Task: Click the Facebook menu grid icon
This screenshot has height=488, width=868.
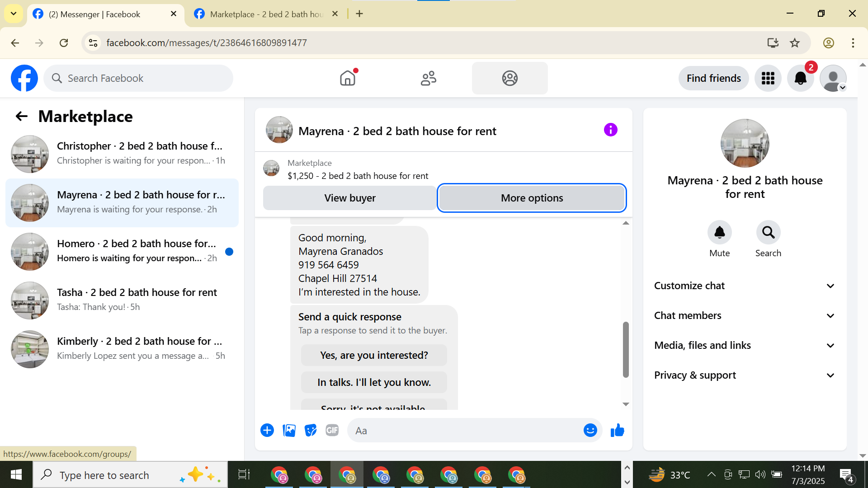Action: 768,79
